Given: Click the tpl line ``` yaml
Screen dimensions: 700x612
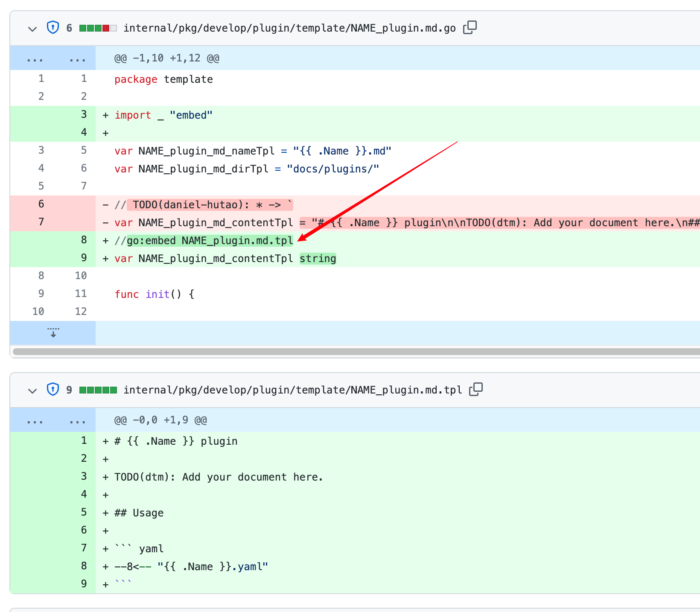Looking at the screenshot, I should click(139, 549).
